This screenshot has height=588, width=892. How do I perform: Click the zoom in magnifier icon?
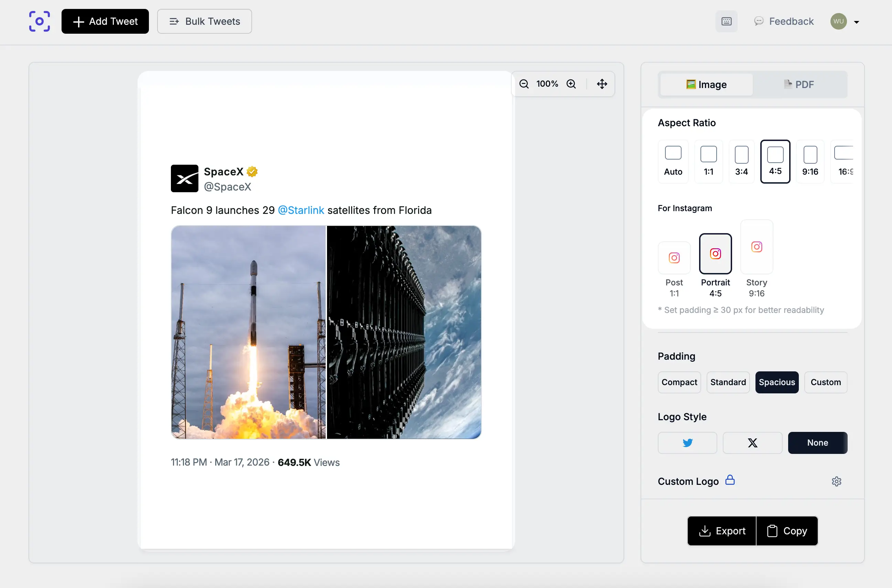click(571, 84)
